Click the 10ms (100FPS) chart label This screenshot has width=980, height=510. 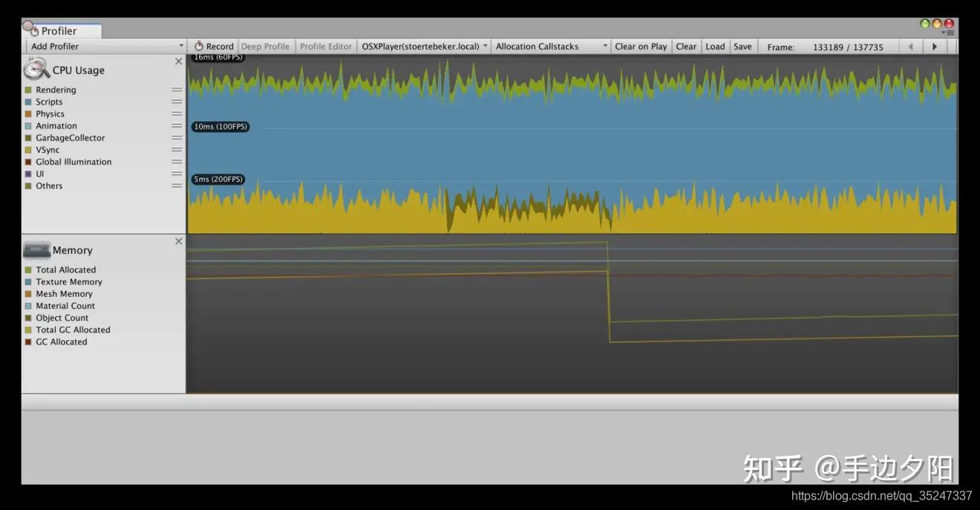[220, 127]
